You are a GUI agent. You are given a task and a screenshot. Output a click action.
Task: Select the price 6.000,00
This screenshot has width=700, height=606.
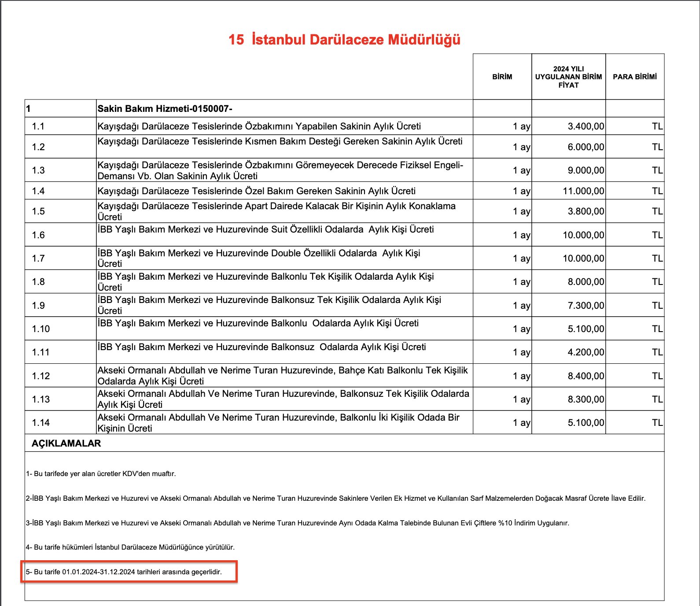coord(586,147)
